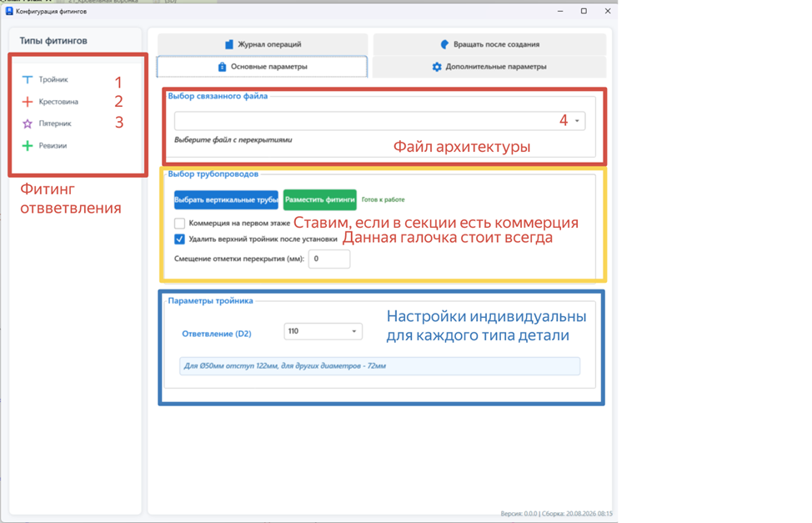Go to the Дополнительные параметры tab
The width and height of the screenshot is (812, 523).
pyautogui.click(x=489, y=67)
